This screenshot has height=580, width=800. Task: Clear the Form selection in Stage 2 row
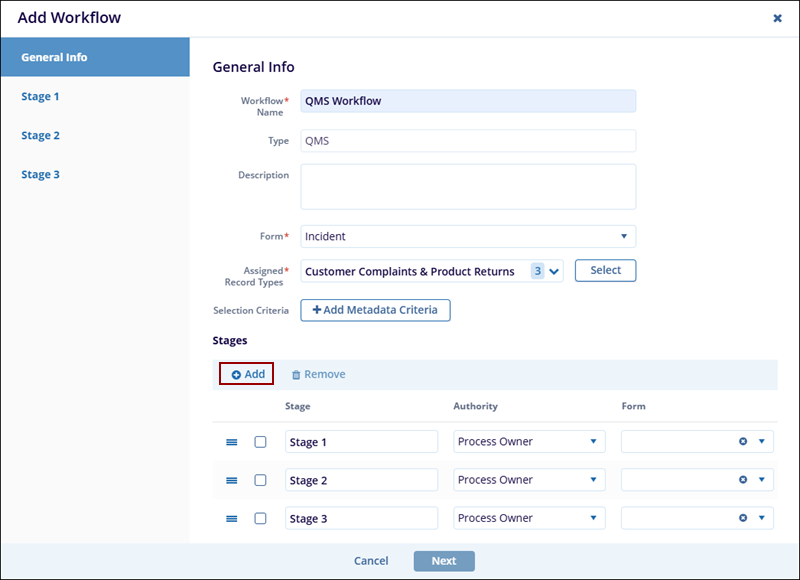coord(743,481)
